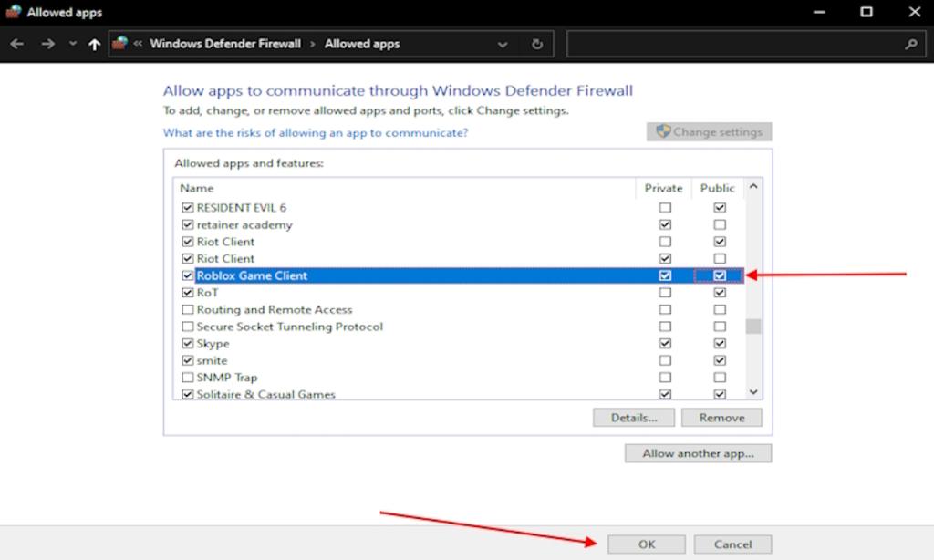Click the Forward navigation arrow

click(x=47, y=44)
